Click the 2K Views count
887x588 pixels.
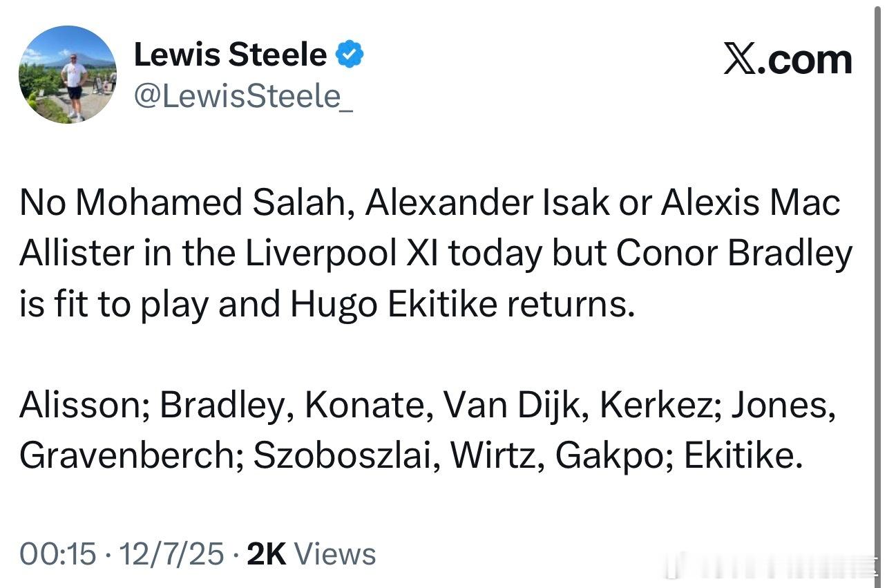(311, 554)
